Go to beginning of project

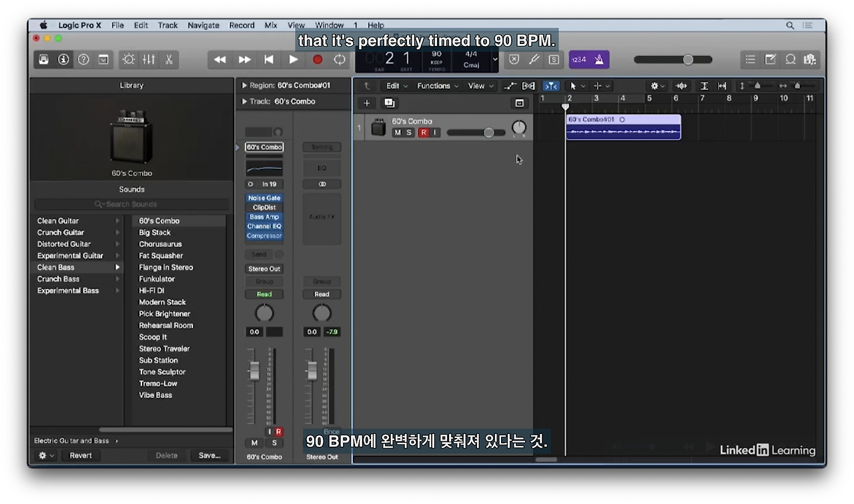[x=269, y=59]
